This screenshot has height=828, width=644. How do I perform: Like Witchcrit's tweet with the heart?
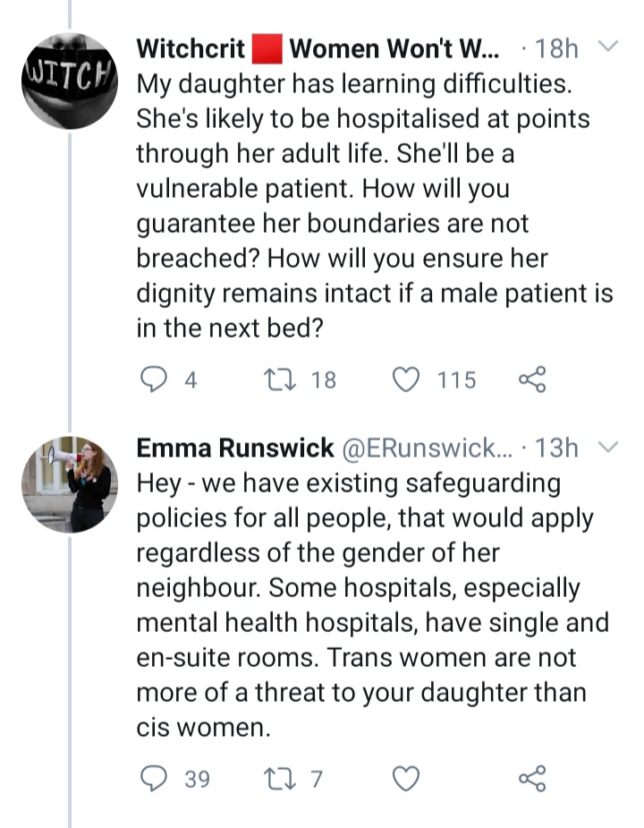[407, 380]
